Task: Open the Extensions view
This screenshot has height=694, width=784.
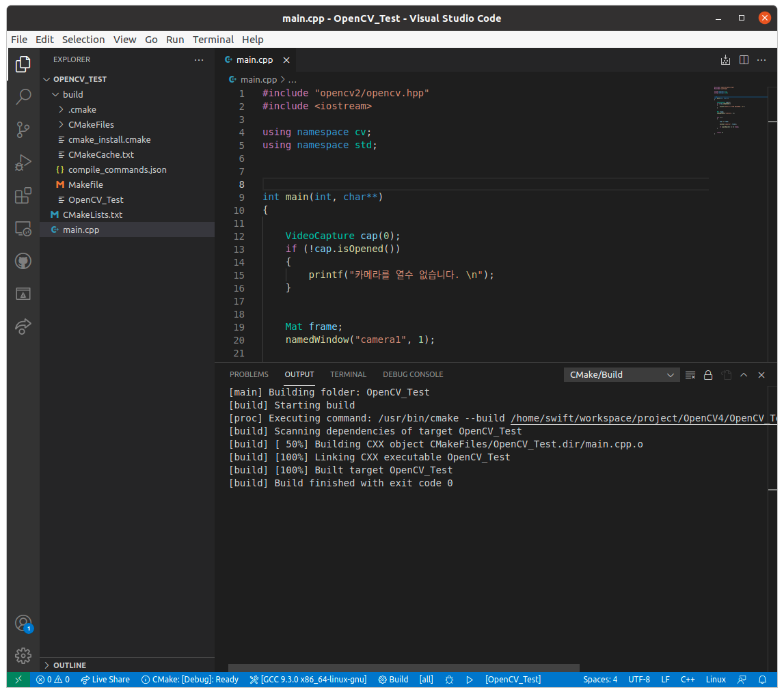Action: (x=23, y=195)
